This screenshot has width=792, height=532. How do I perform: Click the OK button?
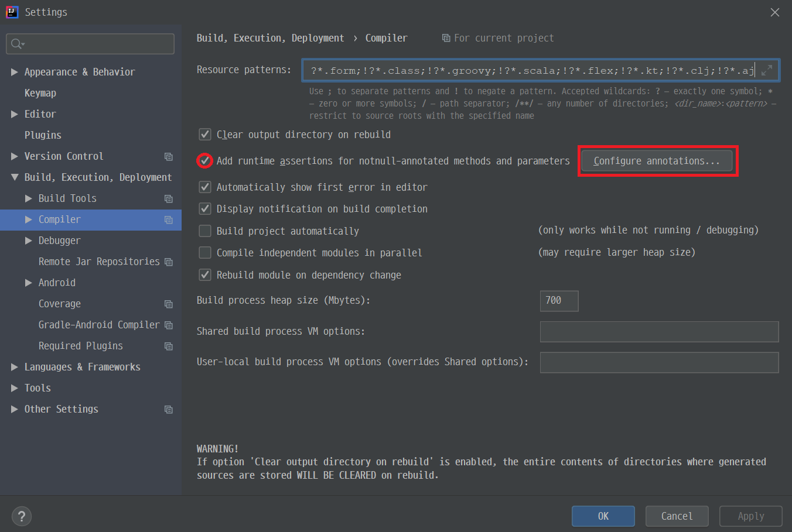[603, 516]
